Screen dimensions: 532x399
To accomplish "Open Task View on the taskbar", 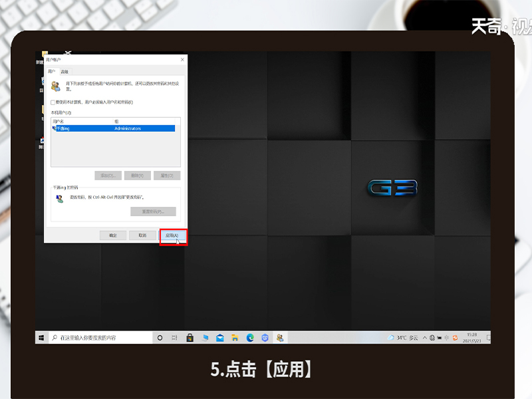I will coord(173,336).
